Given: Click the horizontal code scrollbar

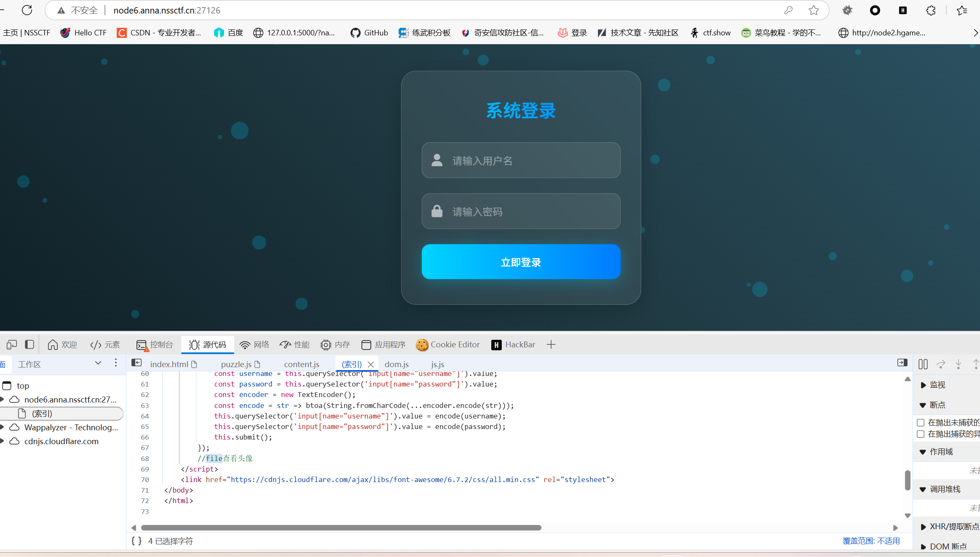Looking at the screenshot, I should (341, 528).
